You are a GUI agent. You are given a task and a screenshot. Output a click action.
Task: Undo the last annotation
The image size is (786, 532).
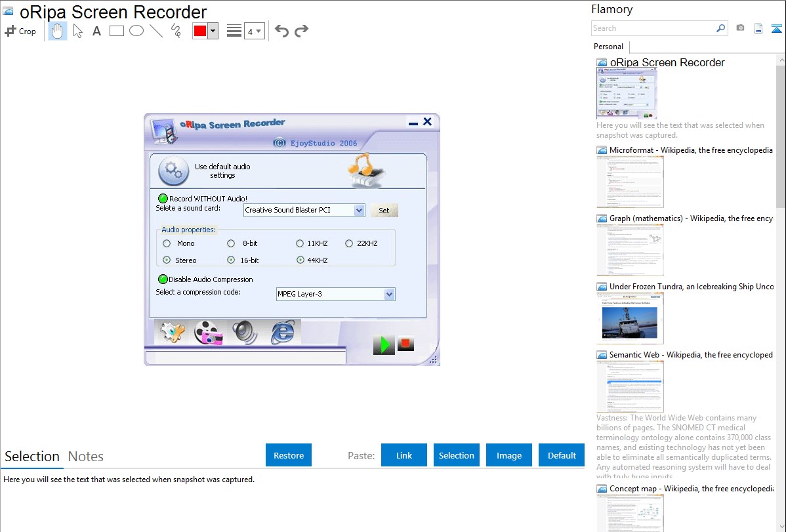(x=281, y=31)
